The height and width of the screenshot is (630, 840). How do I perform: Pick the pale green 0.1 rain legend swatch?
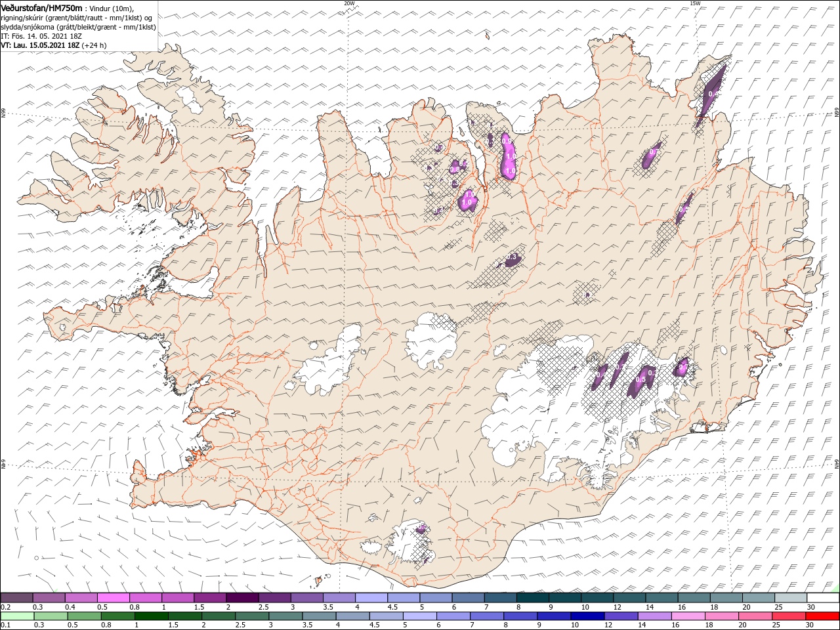[17, 616]
